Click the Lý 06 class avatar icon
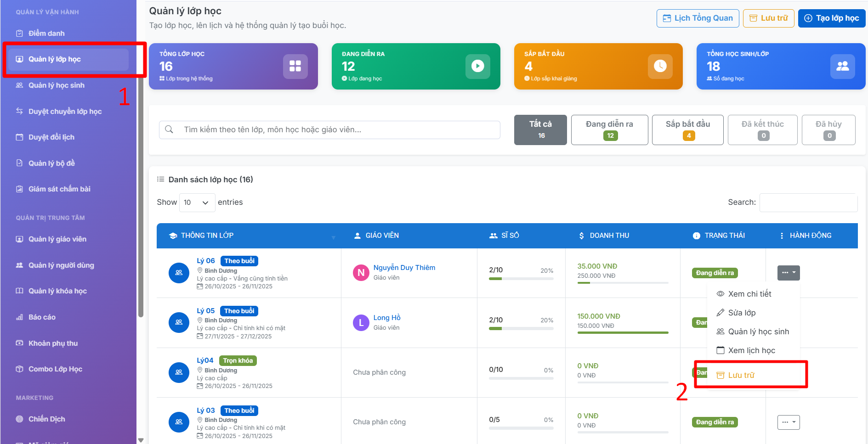868x444 pixels. (179, 273)
